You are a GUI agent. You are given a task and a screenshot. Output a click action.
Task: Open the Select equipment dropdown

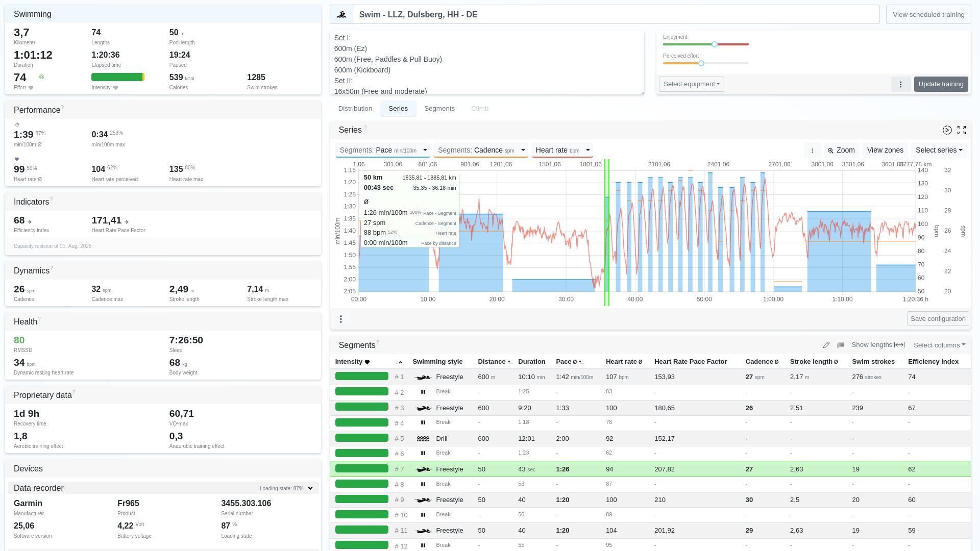[692, 84]
